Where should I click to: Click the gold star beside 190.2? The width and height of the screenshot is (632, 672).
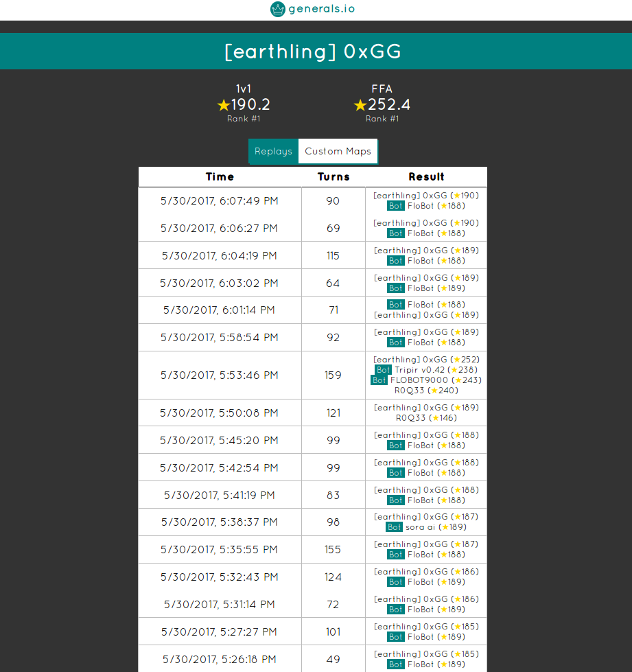[223, 105]
